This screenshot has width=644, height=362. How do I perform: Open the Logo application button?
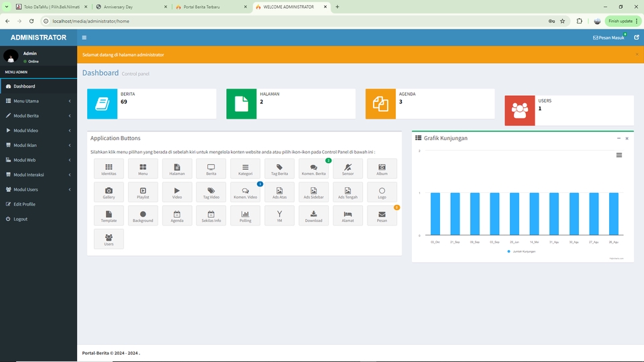point(382,192)
